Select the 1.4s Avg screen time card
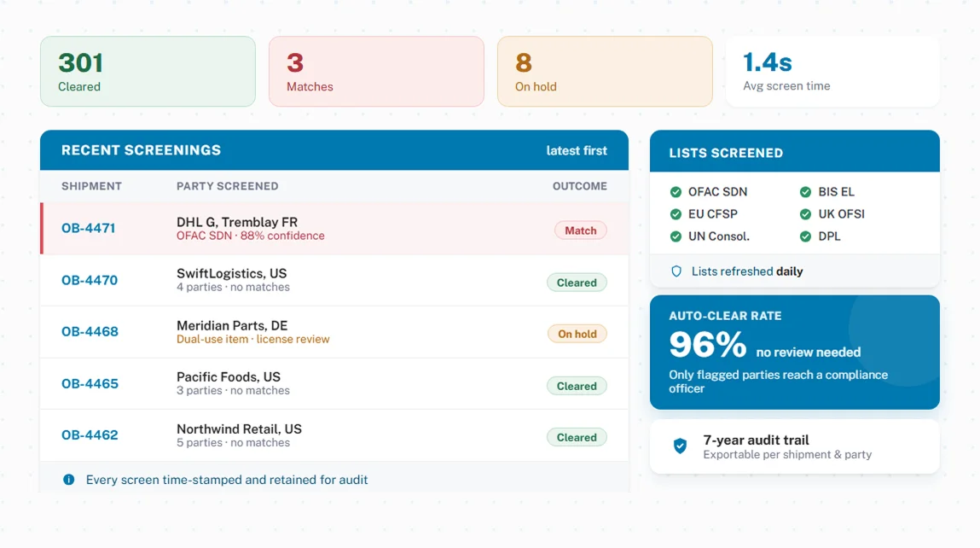Image resolution: width=980 pixels, height=548 pixels. (x=832, y=72)
